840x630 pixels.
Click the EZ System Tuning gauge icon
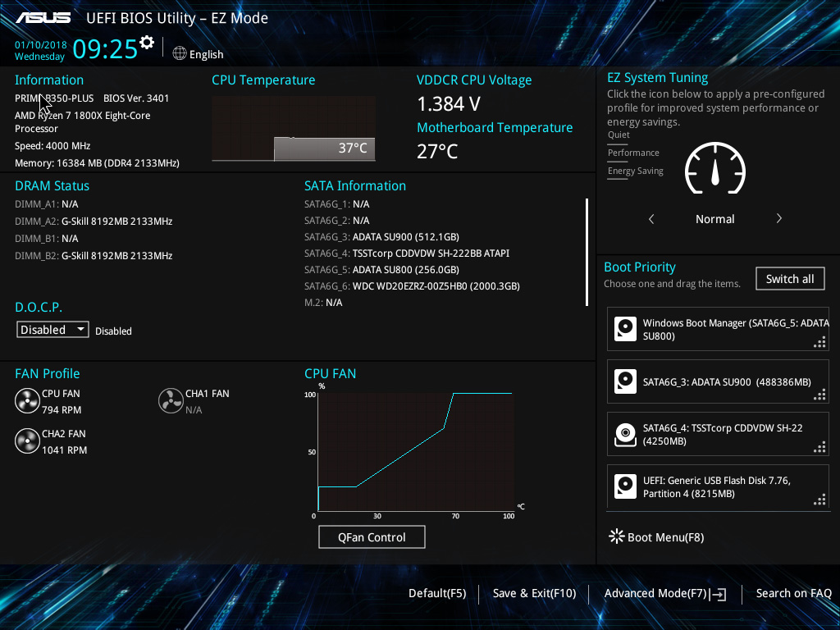pos(715,168)
